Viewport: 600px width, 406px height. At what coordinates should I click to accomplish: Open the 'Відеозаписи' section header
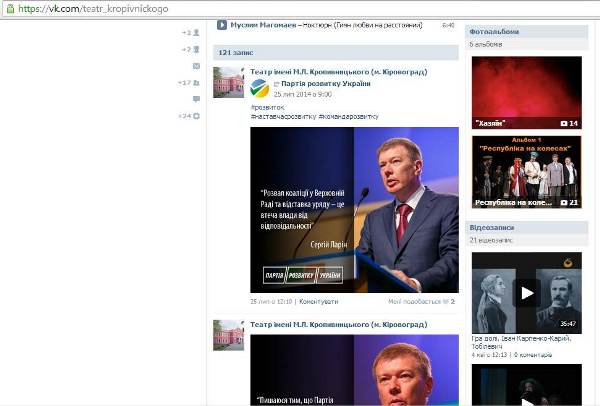coord(527,228)
